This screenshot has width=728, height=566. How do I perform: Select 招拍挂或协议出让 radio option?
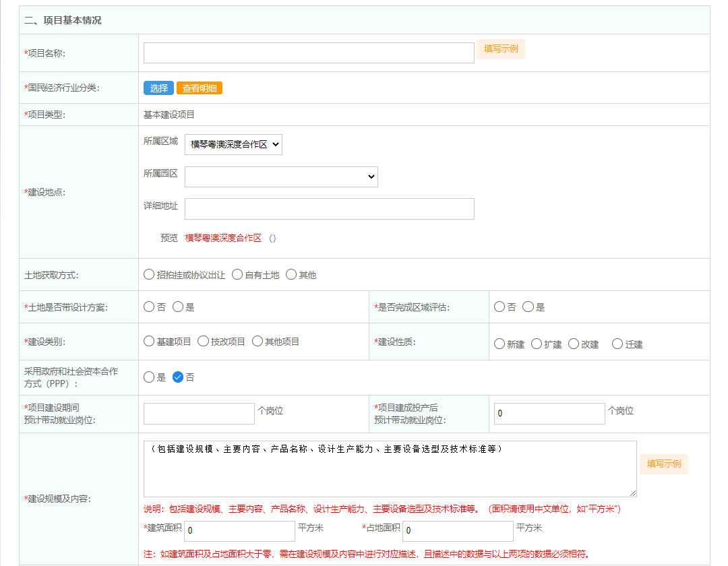point(149,274)
